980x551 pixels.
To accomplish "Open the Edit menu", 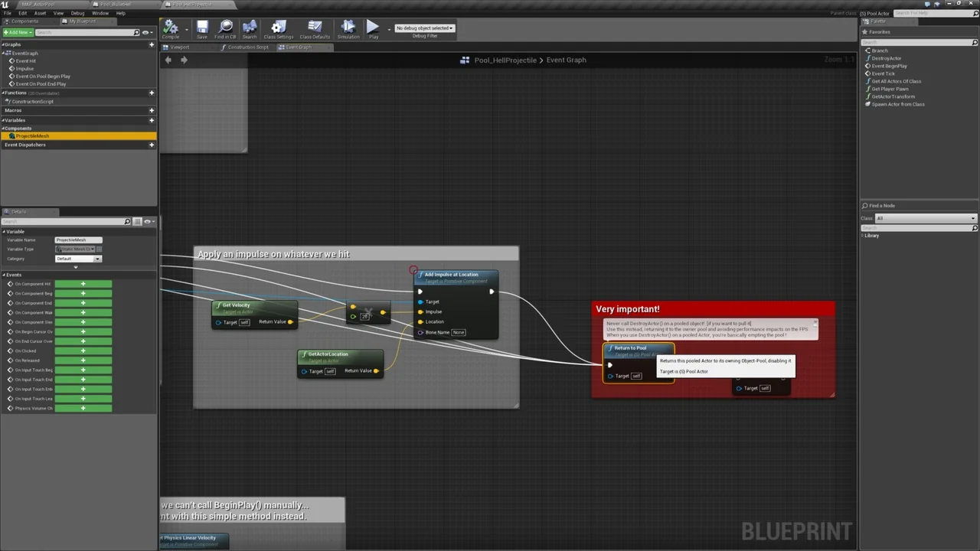I will click(x=22, y=13).
